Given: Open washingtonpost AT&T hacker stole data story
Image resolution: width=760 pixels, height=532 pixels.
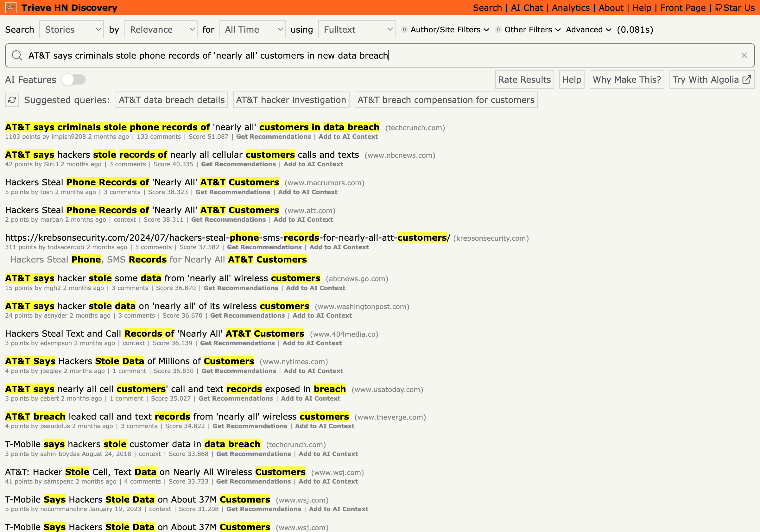Looking at the screenshot, I should tap(157, 306).
